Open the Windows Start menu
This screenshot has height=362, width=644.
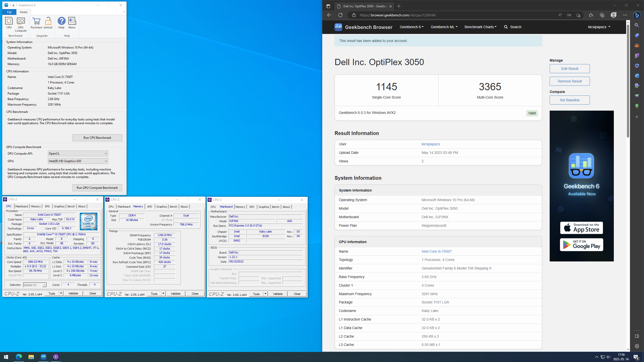[x=6, y=357]
